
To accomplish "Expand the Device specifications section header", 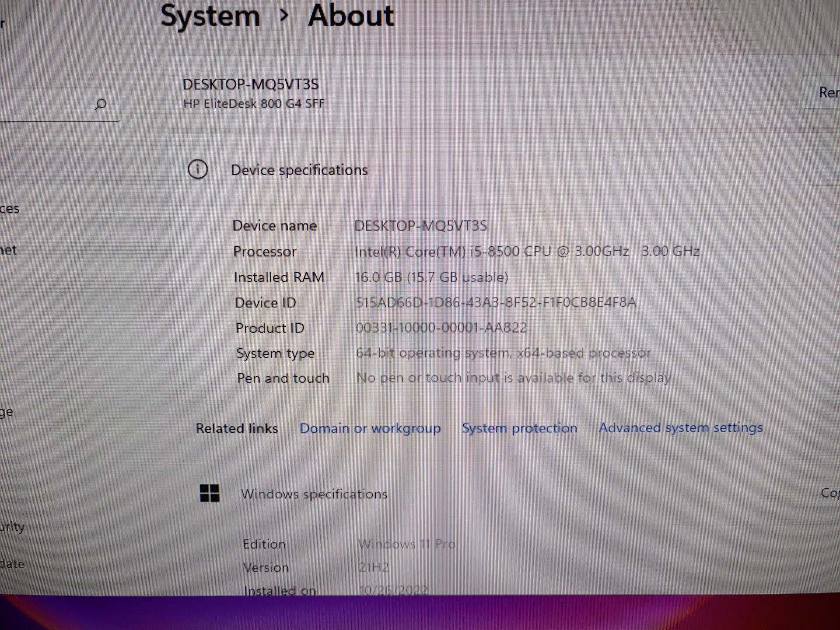I will tap(504, 170).
